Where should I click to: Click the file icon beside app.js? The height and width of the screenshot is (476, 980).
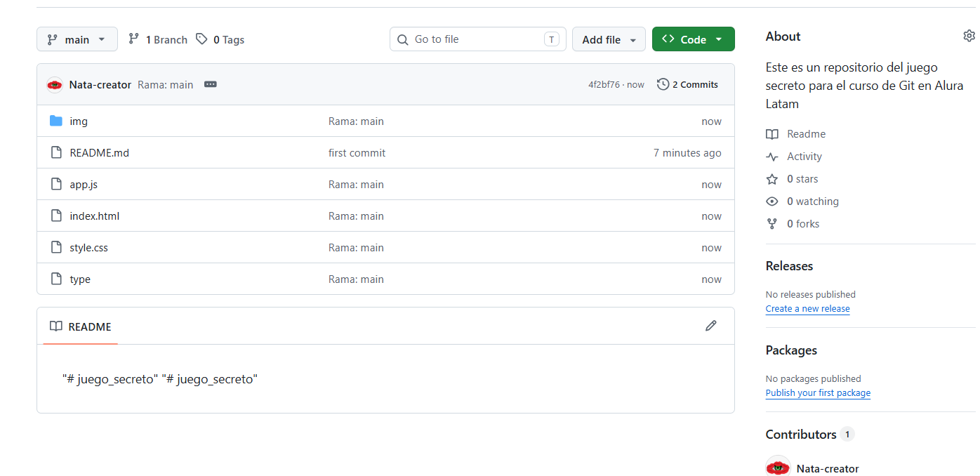pyautogui.click(x=56, y=184)
